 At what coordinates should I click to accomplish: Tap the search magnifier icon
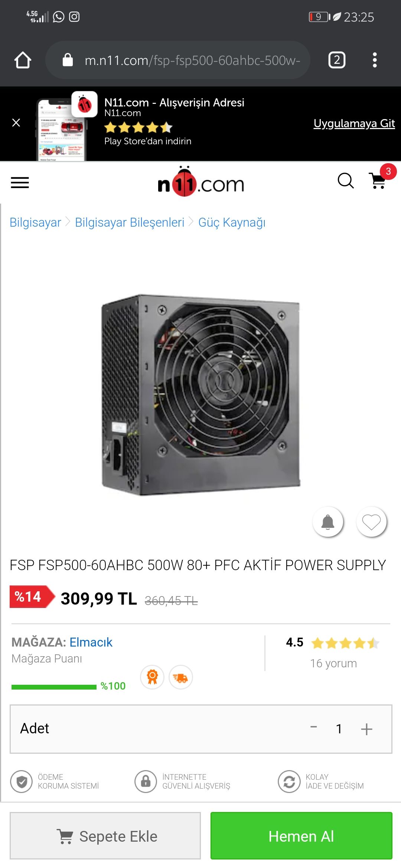[x=345, y=181]
